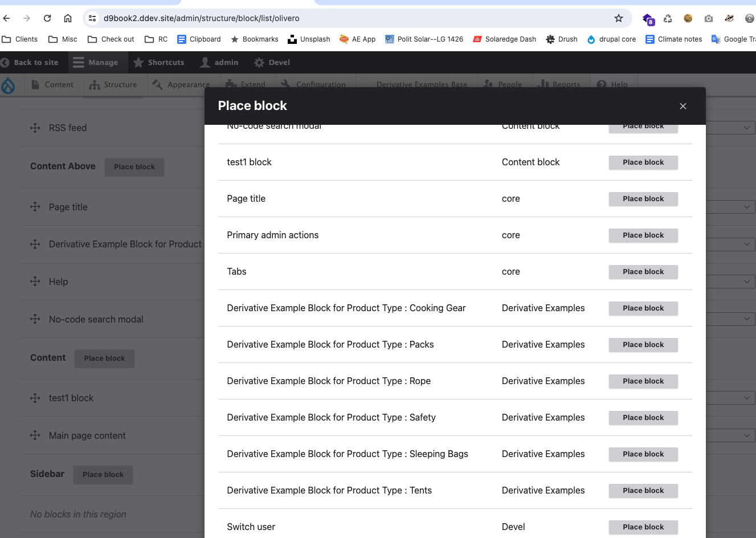The width and height of the screenshot is (756, 538).
Task: Place the Primary admin actions block
Action: pyautogui.click(x=643, y=235)
